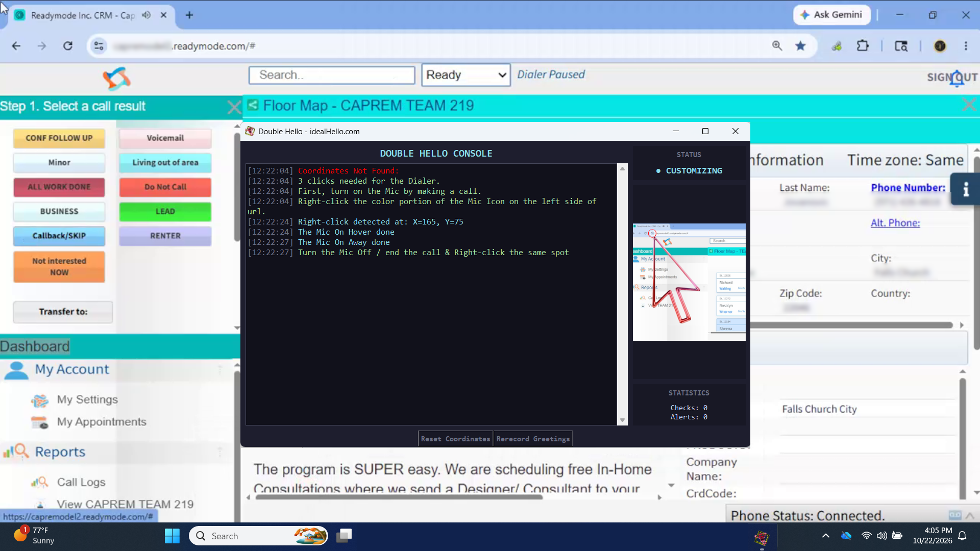Select Do Not Call result
This screenshot has height=551, width=980.
[165, 187]
